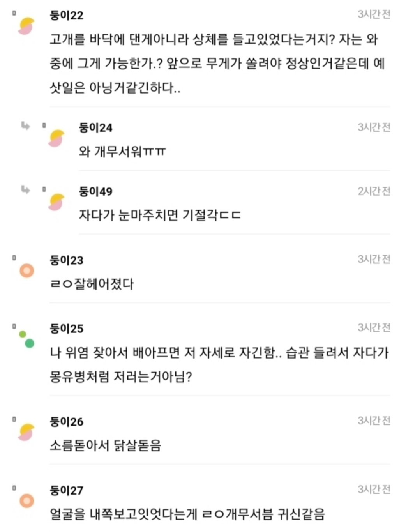Click the 2시간 전 timestamp on 둥이49's reply
Viewport: 399px width, 532px height.
(374, 191)
